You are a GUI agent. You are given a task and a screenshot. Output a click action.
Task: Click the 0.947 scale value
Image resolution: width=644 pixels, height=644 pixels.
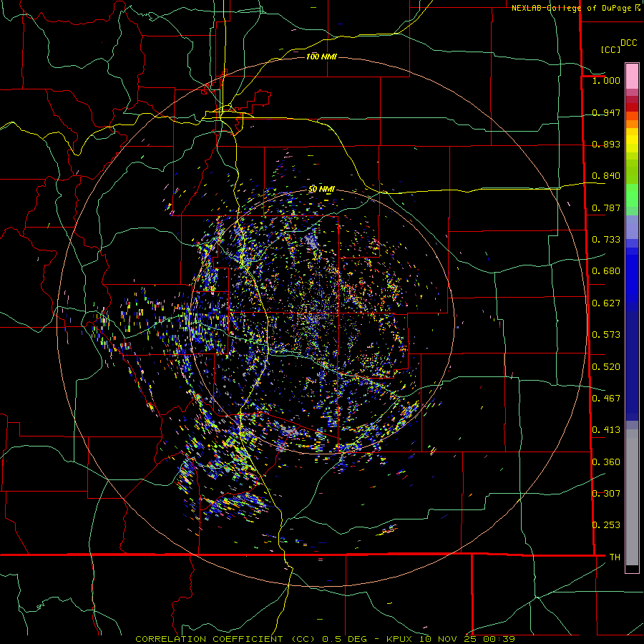coord(606,112)
